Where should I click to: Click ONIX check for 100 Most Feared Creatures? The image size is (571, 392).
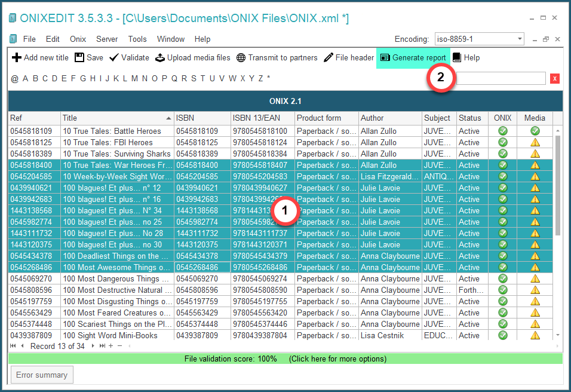coord(503,313)
